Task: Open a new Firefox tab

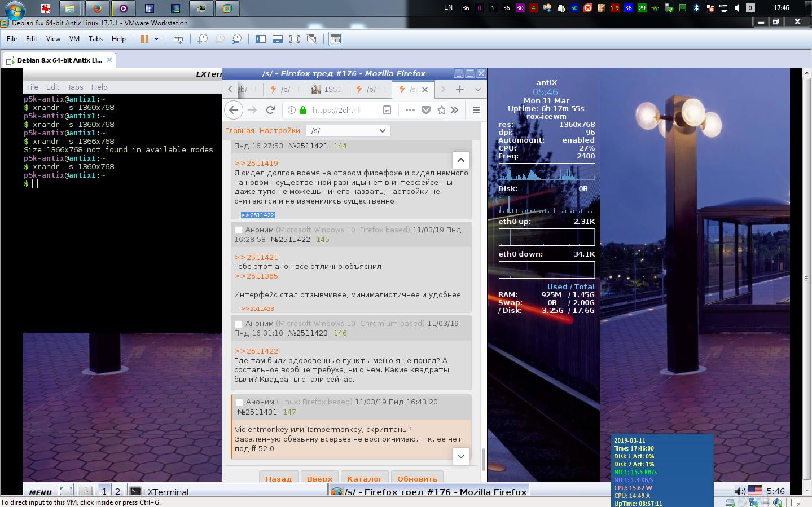Action: pyautogui.click(x=460, y=89)
